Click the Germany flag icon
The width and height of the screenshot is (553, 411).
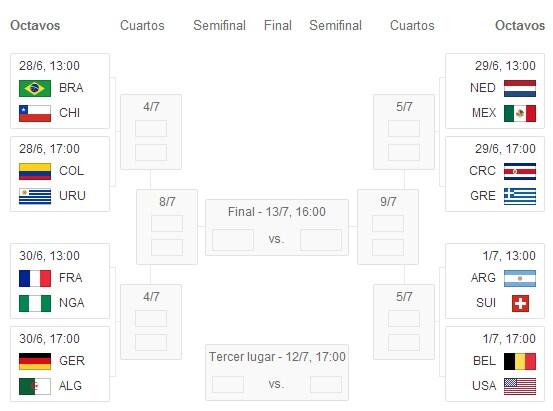click(x=35, y=361)
